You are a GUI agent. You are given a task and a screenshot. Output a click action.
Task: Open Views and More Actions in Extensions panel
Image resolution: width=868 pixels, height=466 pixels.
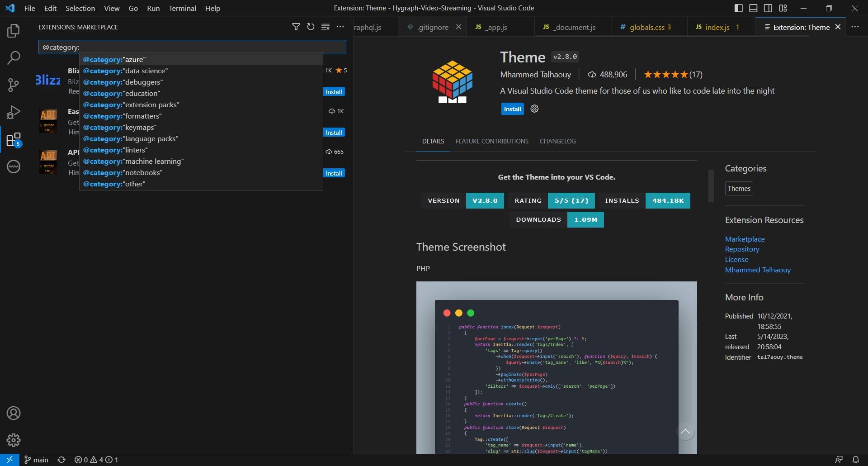(x=340, y=27)
